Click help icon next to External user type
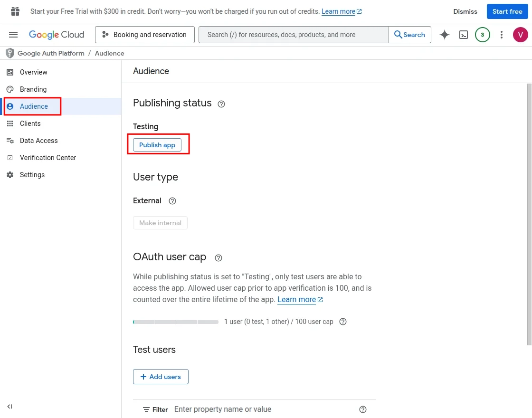The image size is (532, 418). click(x=172, y=200)
